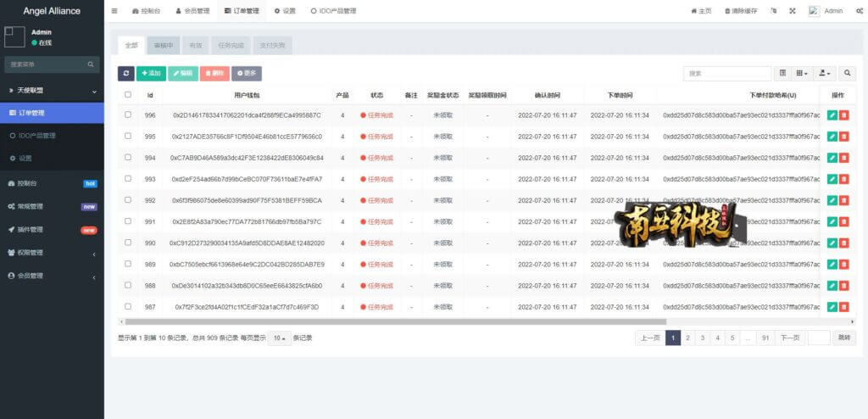Delete order row 989 with red trash
The image size is (868, 419).
[843, 265]
